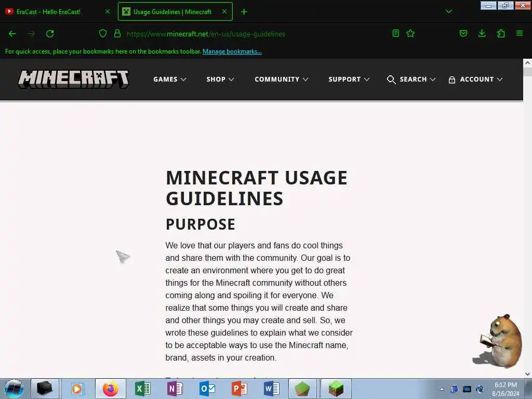Open a new tab with the plus icon
The image size is (532, 399).
(244, 12)
